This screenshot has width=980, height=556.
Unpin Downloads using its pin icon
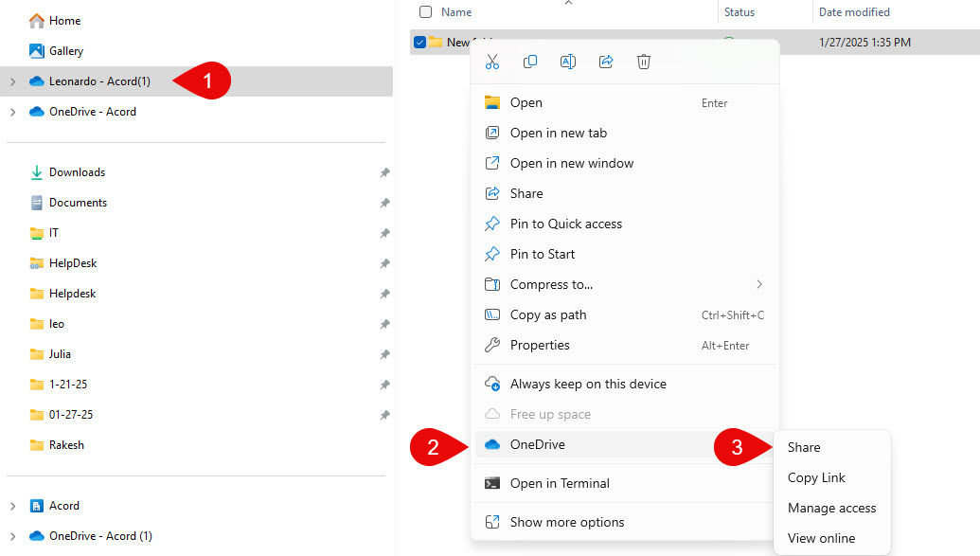(384, 172)
